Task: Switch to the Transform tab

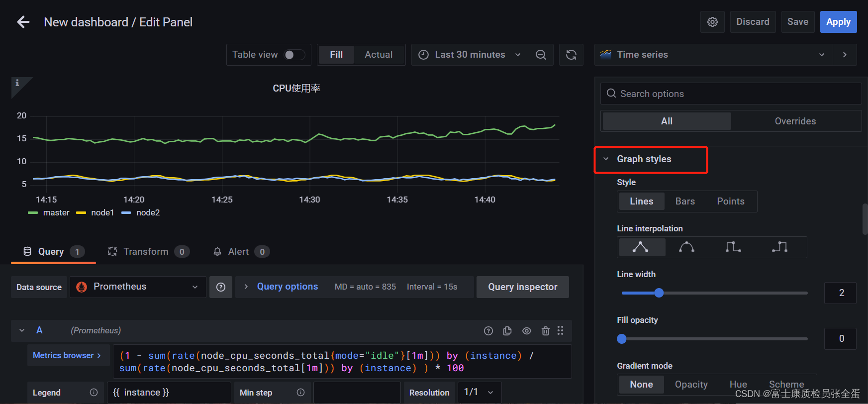Action: [148, 252]
